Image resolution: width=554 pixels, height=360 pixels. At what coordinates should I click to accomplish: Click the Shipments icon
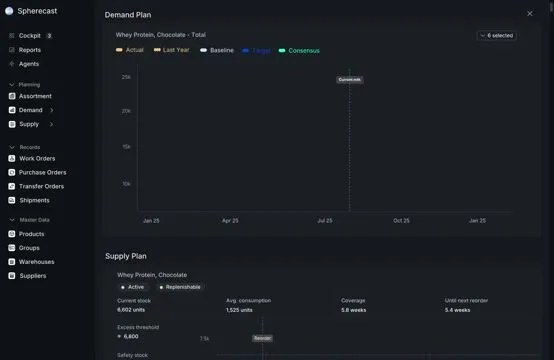[12, 200]
